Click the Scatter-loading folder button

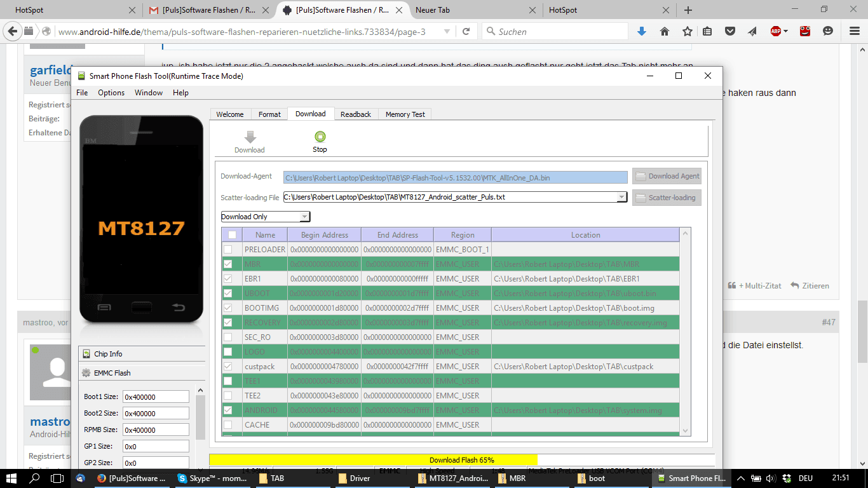click(667, 198)
